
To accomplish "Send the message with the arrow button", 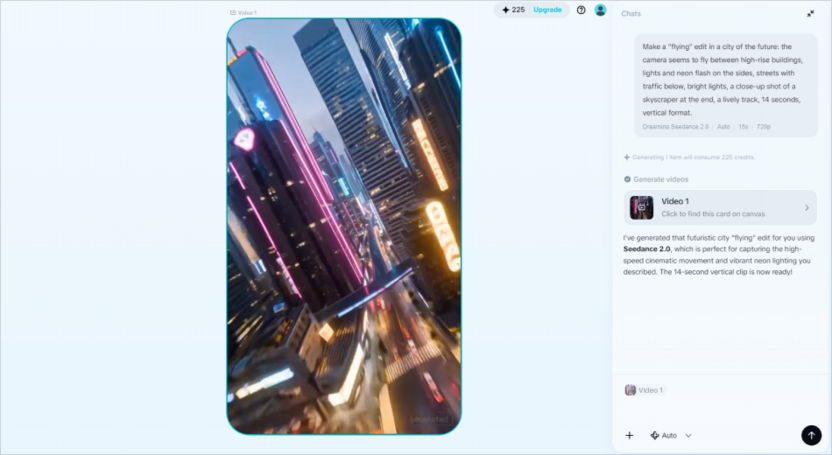I will tap(811, 435).
